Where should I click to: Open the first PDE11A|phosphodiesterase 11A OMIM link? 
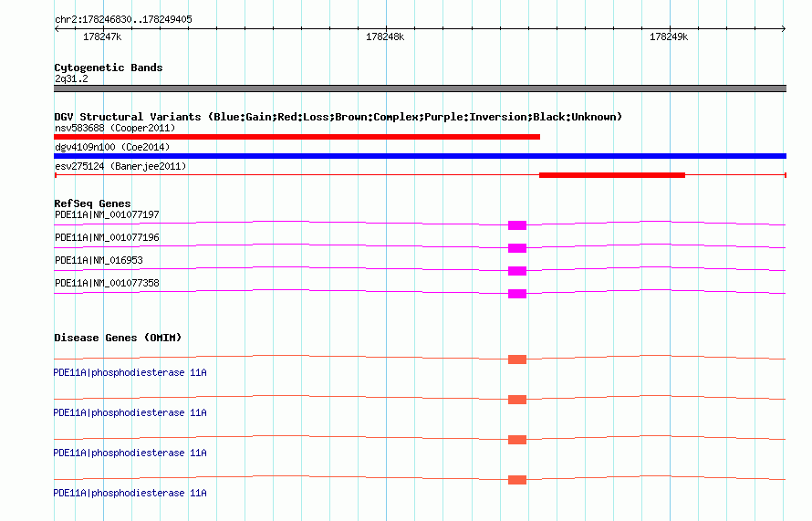click(x=130, y=372)
